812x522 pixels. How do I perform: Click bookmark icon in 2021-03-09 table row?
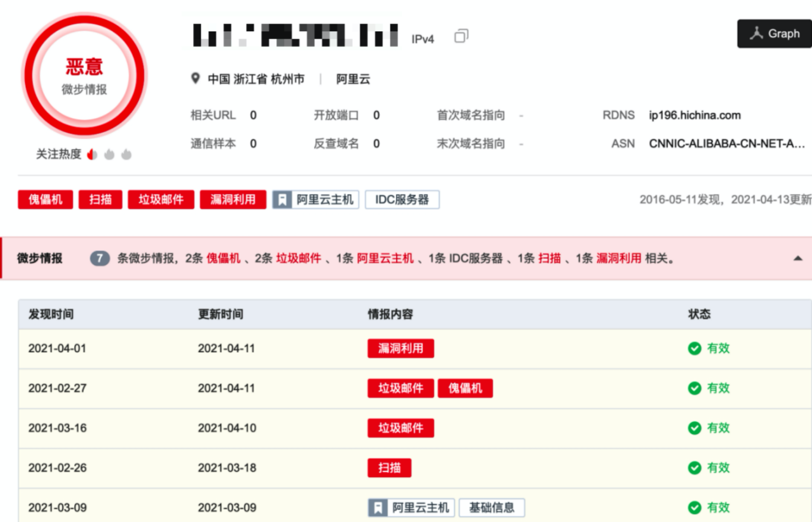tap(378, 508)
